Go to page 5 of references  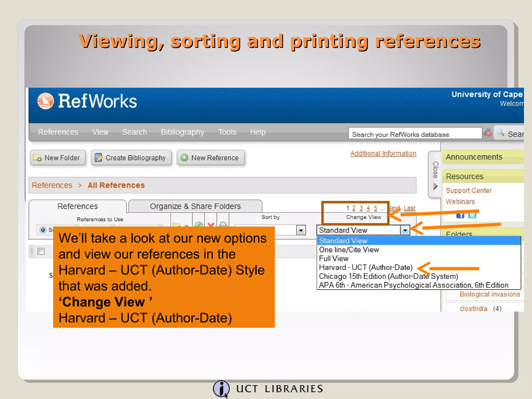click(x=375, y=208)
